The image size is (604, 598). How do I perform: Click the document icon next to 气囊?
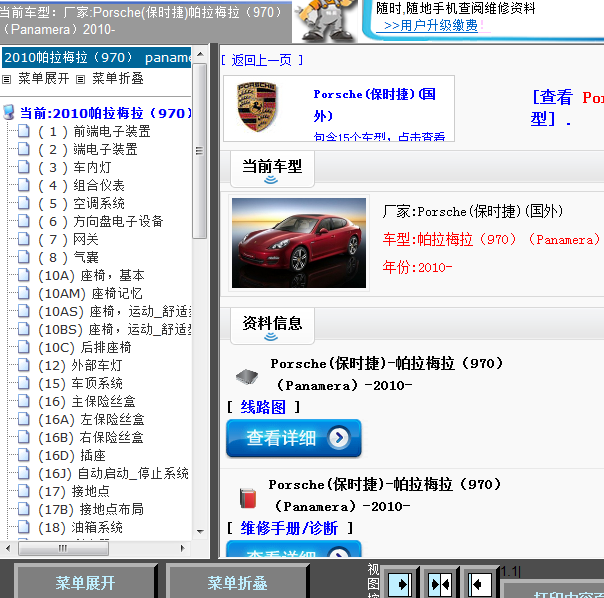click(24, 257)
